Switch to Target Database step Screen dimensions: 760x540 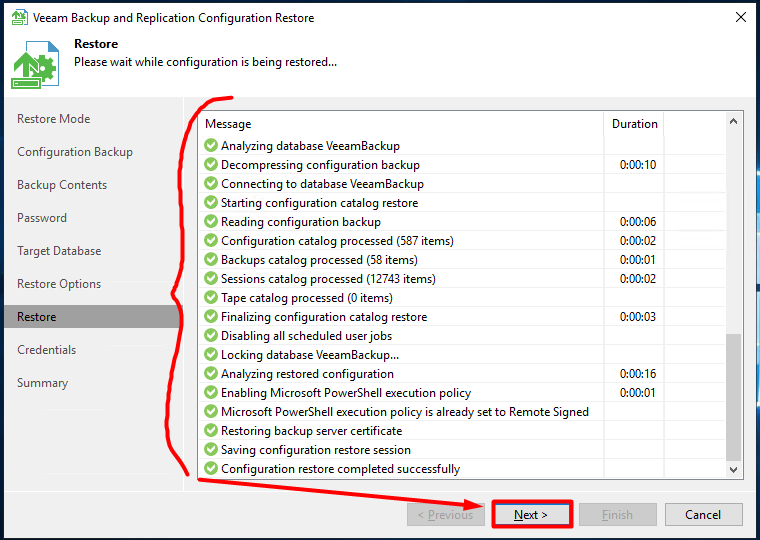(59, 251)
